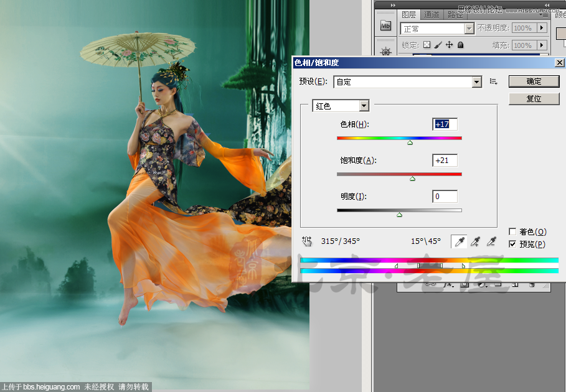Switch to the 通道 (Channels) tab

pyautogui.click(x=432, y=16)
